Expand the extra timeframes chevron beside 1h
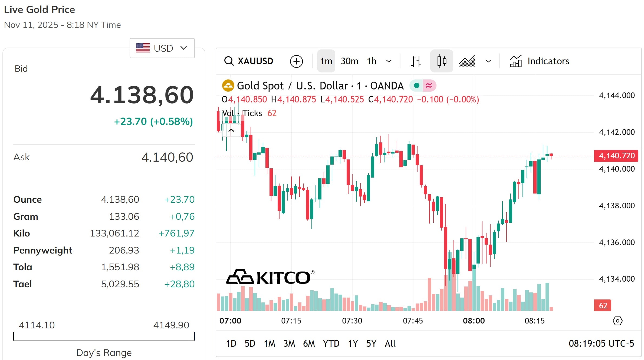The height and width of the screenshot is (360, 644). pyautogui.click(x=389, y=61)
